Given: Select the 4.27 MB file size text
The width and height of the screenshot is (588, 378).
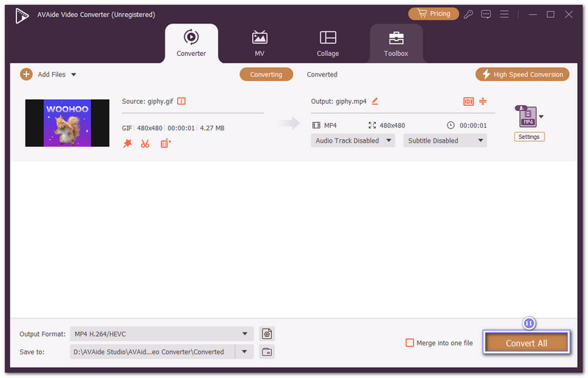Looking at the screenshot, I should (212, 128).
